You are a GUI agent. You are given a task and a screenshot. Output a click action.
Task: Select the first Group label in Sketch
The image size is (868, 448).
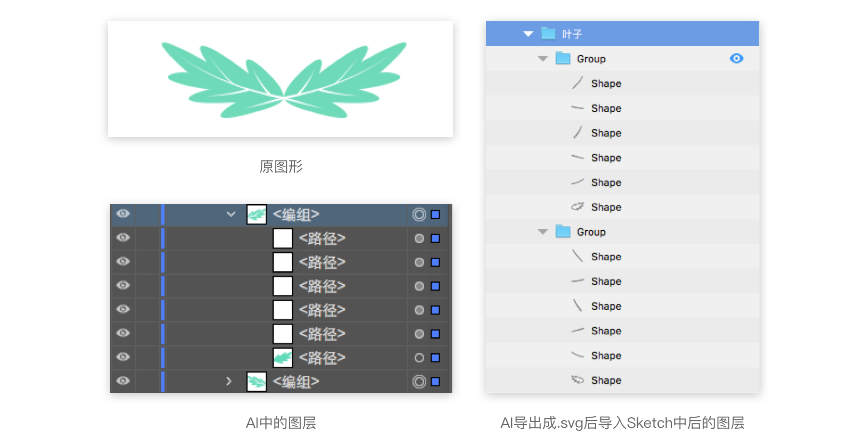[x=591, y=59]
